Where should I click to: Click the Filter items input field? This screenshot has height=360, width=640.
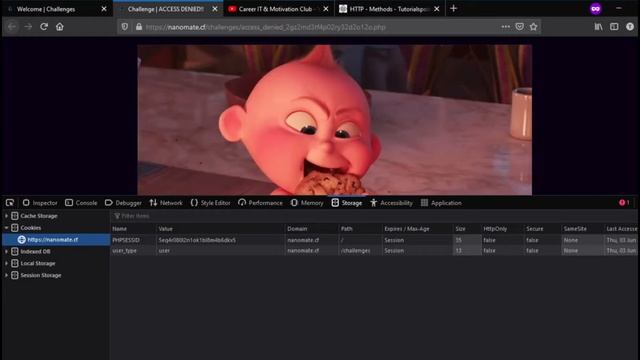tap(373, 216)
